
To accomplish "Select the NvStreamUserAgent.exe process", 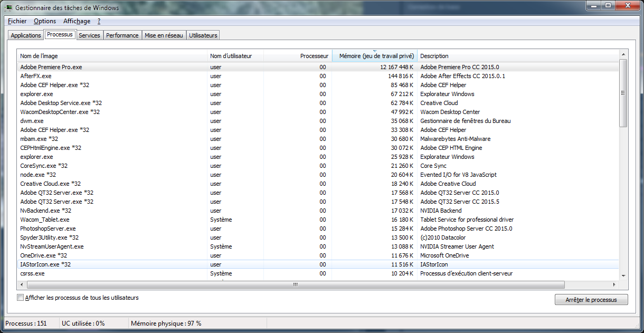I will (318, 246).
